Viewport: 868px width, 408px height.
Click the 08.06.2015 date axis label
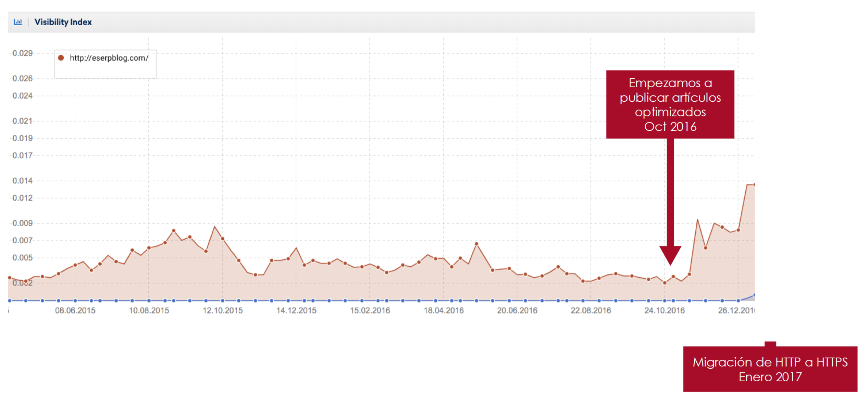(x=75, y=310)
